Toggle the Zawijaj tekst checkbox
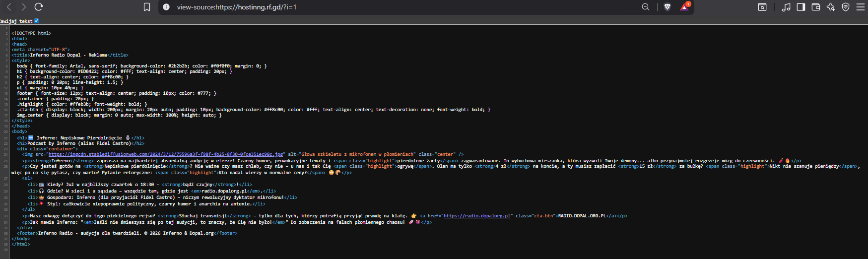 [36, 21]
